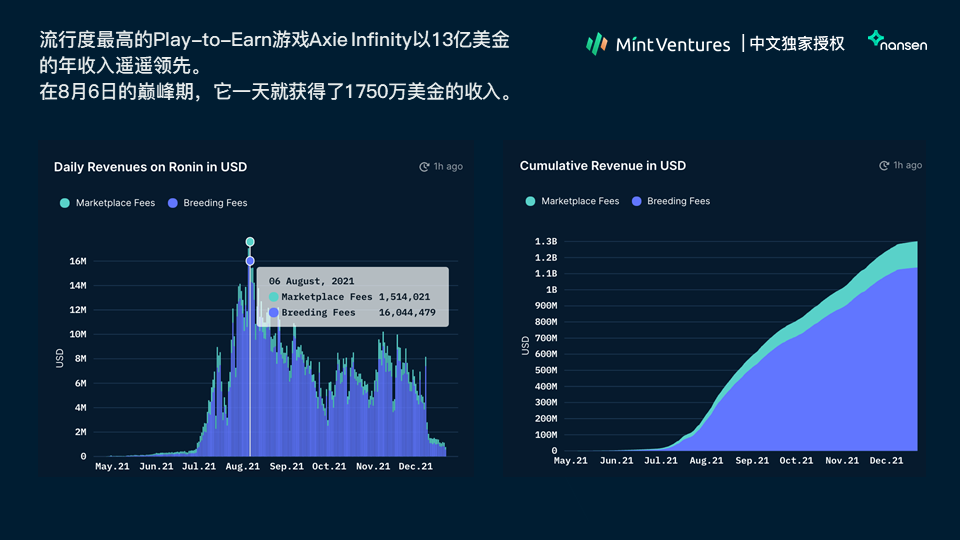The width and height of the screenshot is (960, 540).
Task: Click the 1B axis label on Cumulative chart
Action: (x=552, y=290)
